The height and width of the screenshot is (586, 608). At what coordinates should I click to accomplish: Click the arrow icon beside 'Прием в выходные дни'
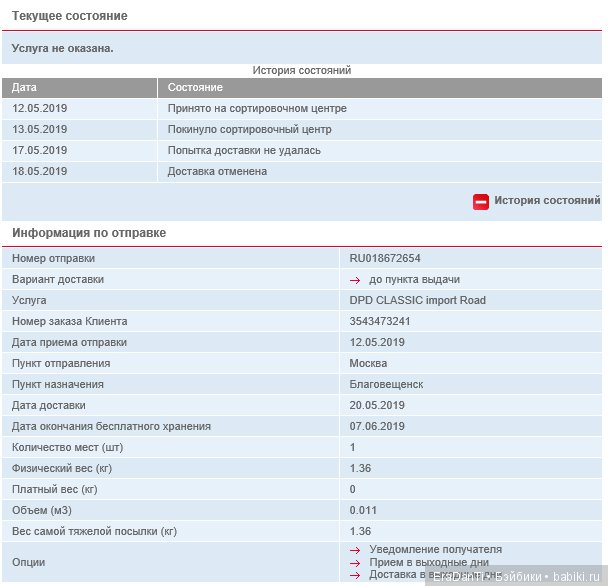coord(355,563)
